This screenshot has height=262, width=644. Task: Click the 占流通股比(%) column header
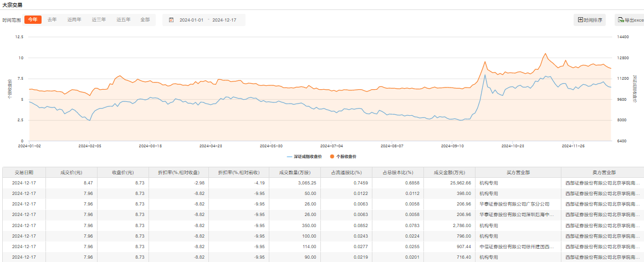[x=346, y=172]
